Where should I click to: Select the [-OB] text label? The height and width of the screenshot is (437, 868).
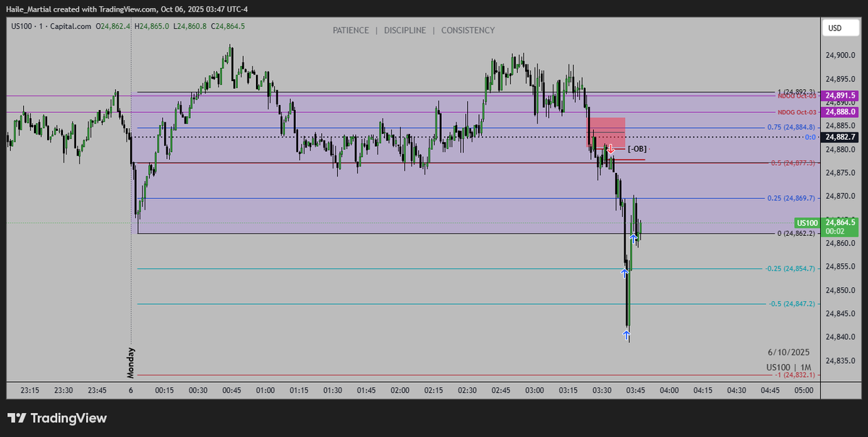pos(637,149)
